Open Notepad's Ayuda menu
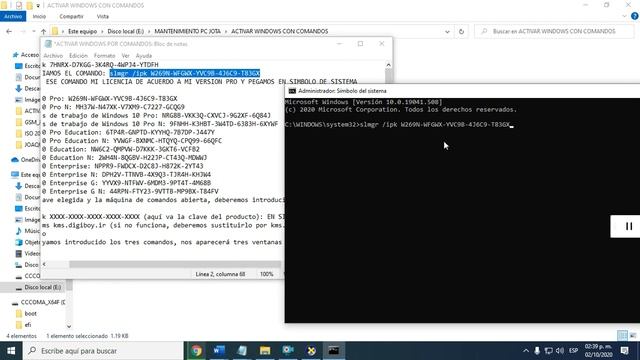 coord(144,56)
